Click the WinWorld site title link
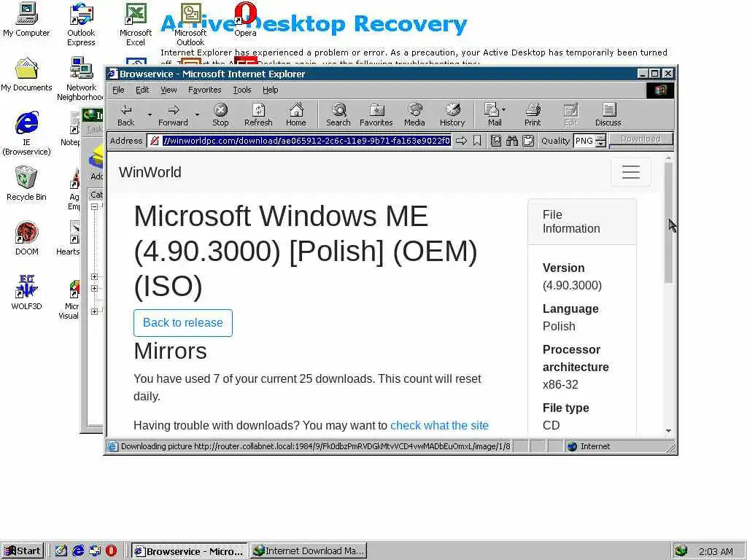This screenshot has height=560, width=747. pyautogui.click(x=150, y=172)
